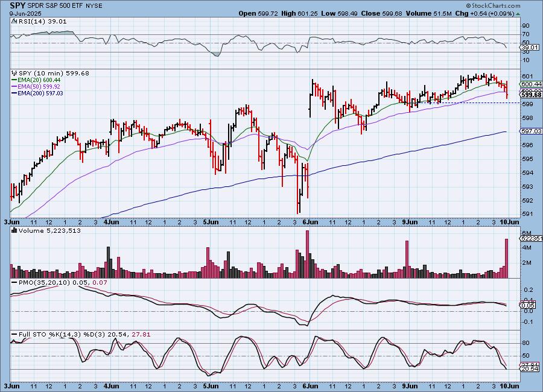This screenshot has height=392, width=543.
Task: Click the 0.2 level on the PMO axis
Action: point(529,289)
